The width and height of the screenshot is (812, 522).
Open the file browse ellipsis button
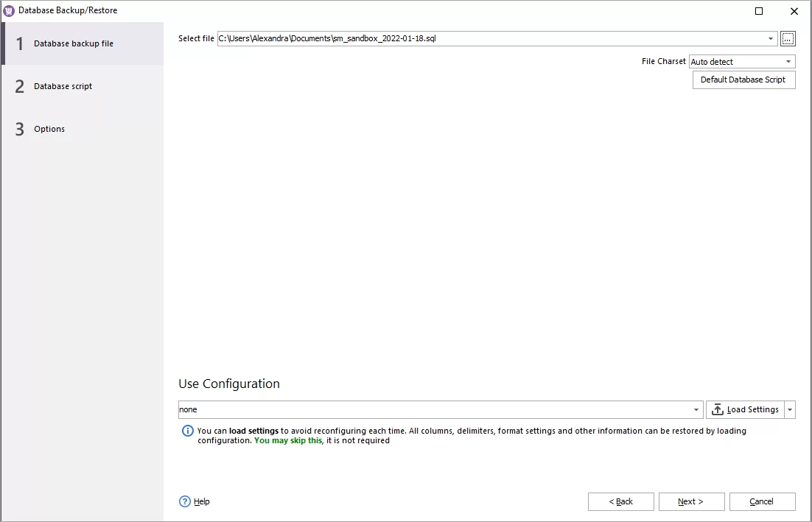click(x=788, y=38)
